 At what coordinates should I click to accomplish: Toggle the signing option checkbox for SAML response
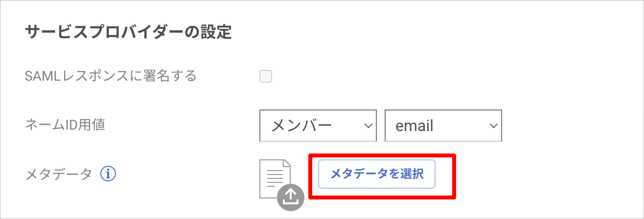[266, 76]
